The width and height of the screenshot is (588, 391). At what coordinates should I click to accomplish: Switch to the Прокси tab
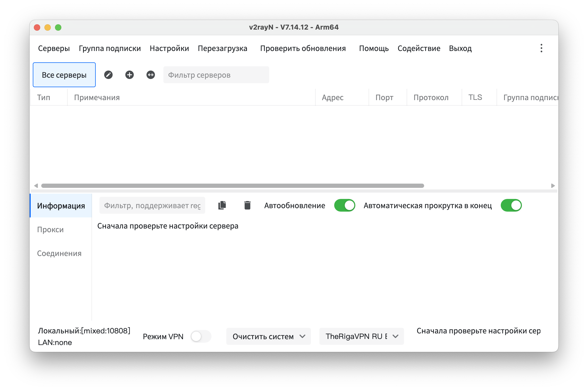point(50,230)
